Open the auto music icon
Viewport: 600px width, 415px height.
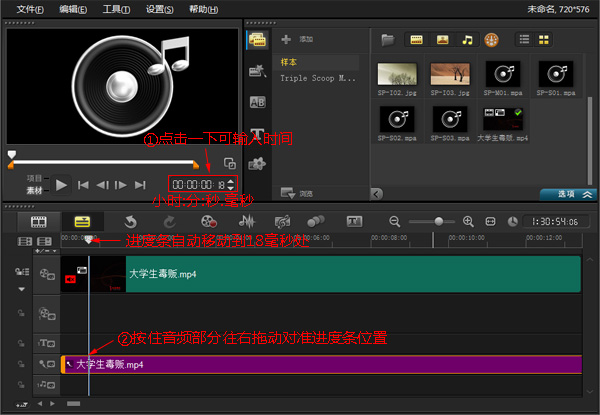point(282,221)
